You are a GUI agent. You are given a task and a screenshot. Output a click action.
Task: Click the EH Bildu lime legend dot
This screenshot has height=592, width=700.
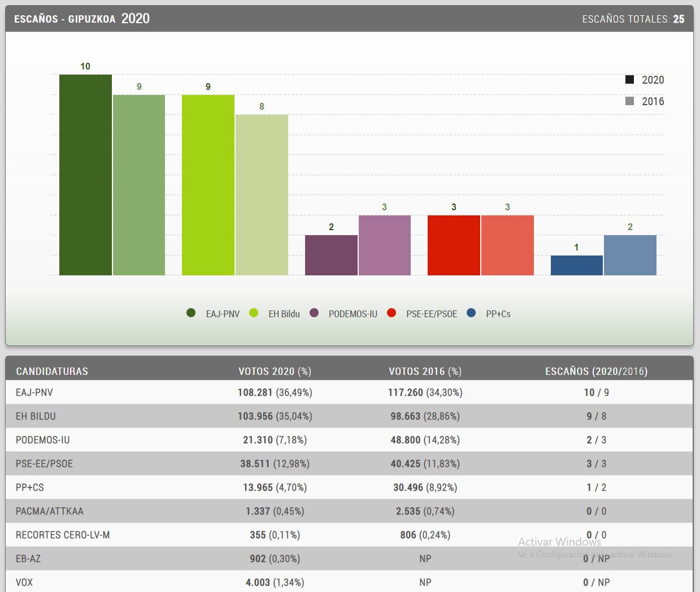[254, 313]
